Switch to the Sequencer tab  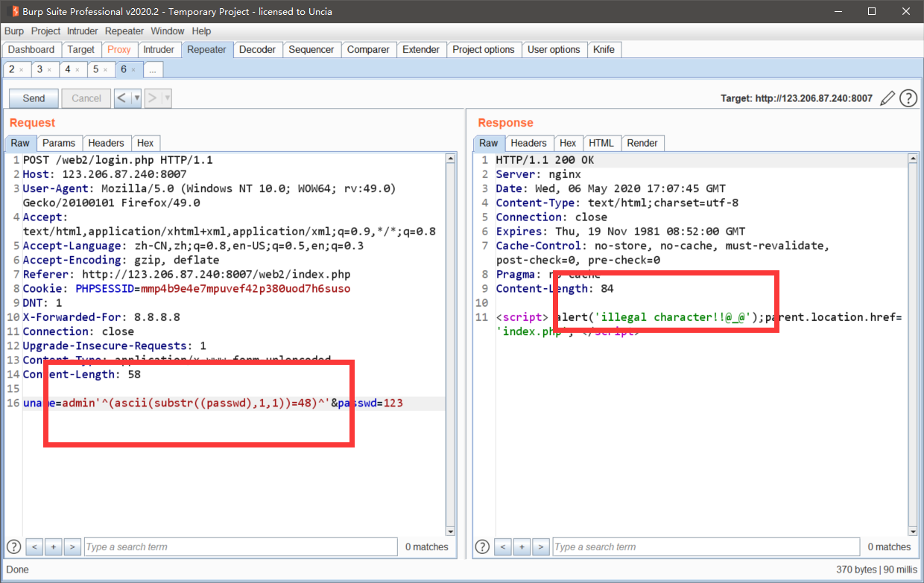311,50
